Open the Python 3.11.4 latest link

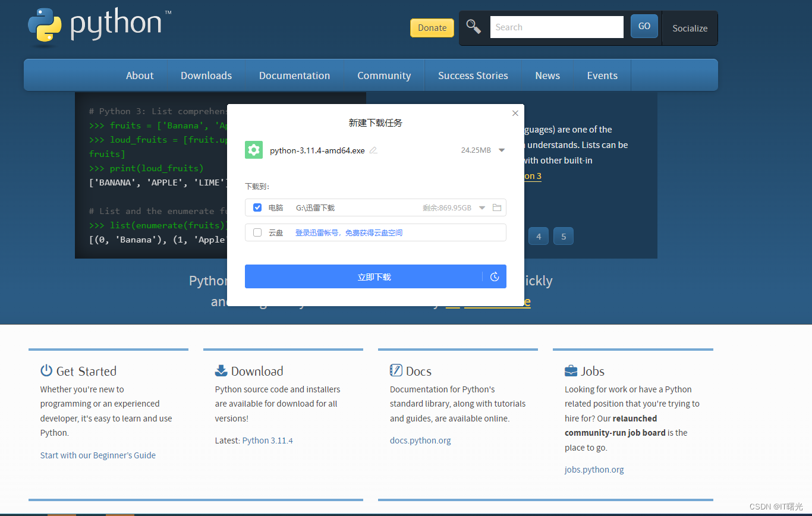click(x=267, y=441)
